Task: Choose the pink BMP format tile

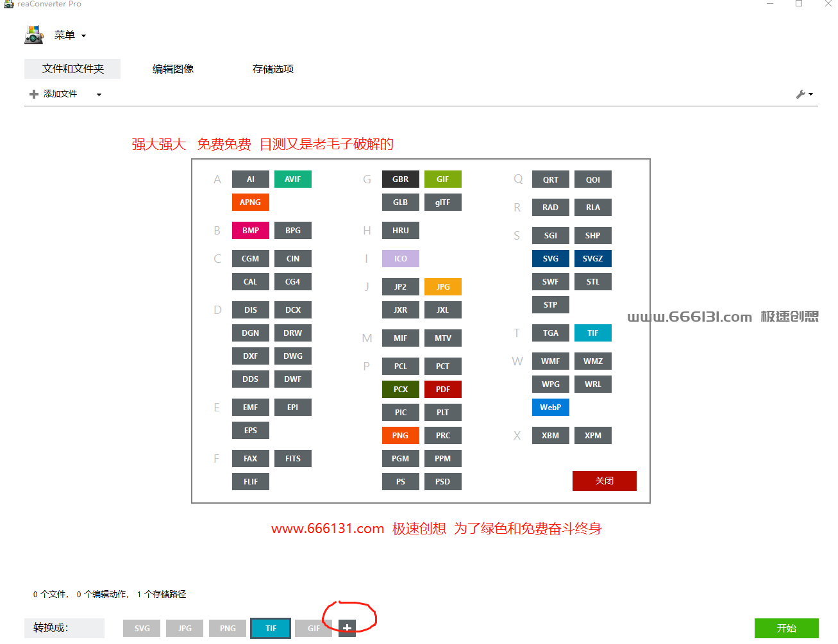Action: (251, 231)
